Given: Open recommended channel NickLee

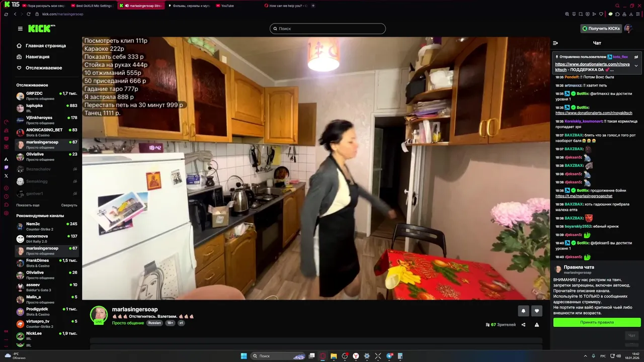Looking at the screenshot, I should coord(46,336).
